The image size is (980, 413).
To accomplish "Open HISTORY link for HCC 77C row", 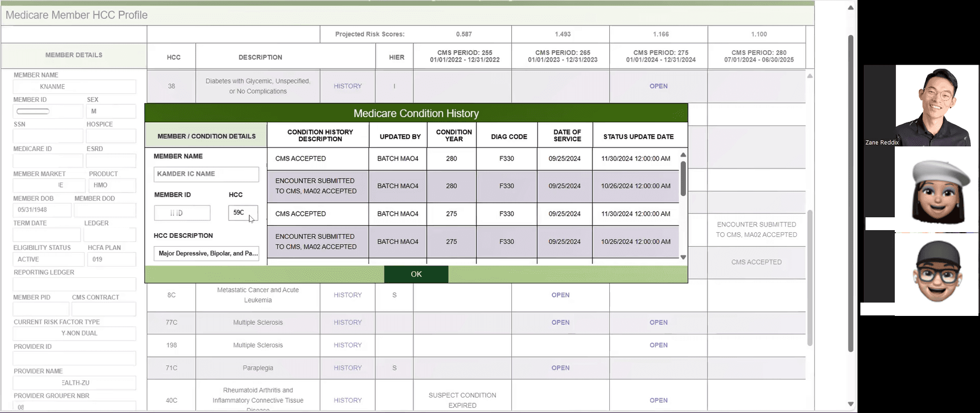I will tap(348, 323).
